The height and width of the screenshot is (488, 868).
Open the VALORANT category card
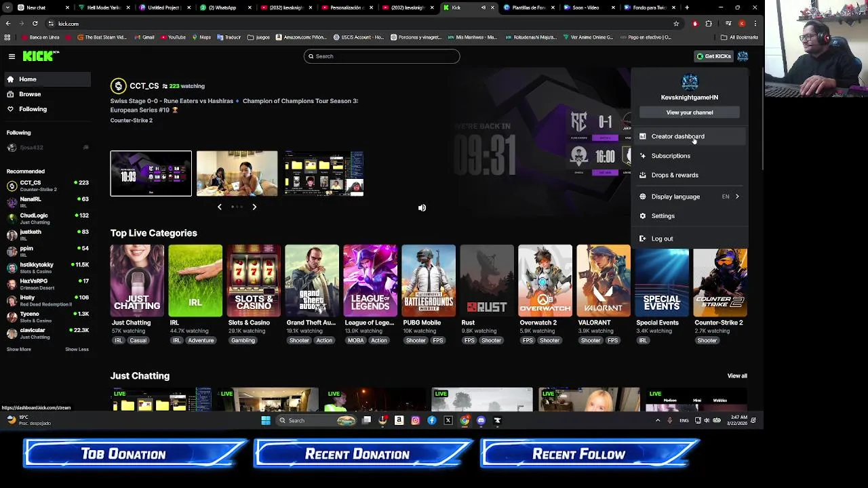tap(604, 281)
